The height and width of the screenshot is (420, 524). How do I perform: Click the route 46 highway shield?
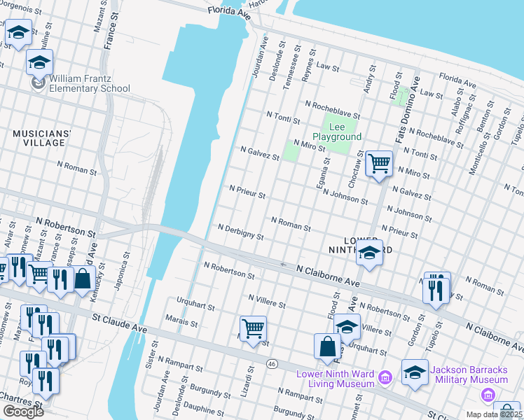coord(272,363)
